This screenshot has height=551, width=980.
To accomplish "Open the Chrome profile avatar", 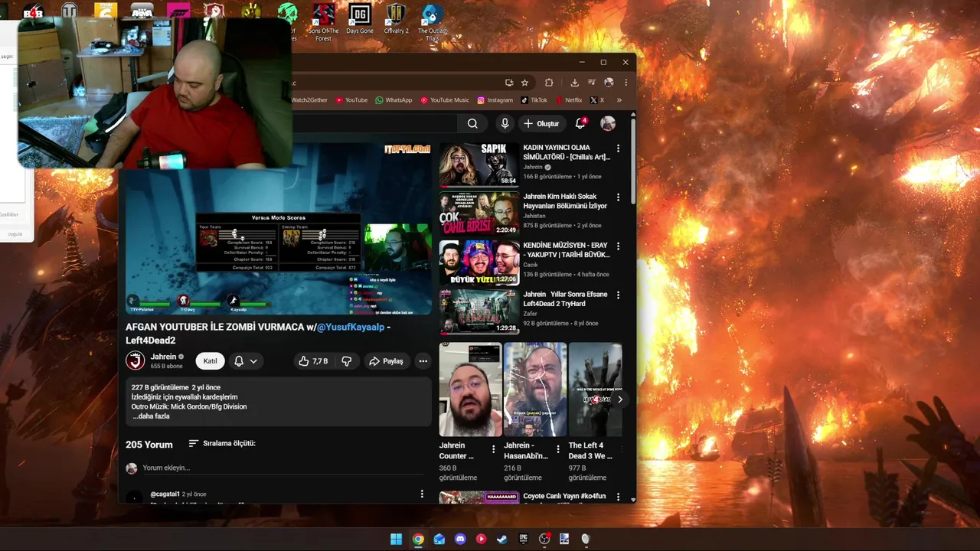I will click(609, 83).
